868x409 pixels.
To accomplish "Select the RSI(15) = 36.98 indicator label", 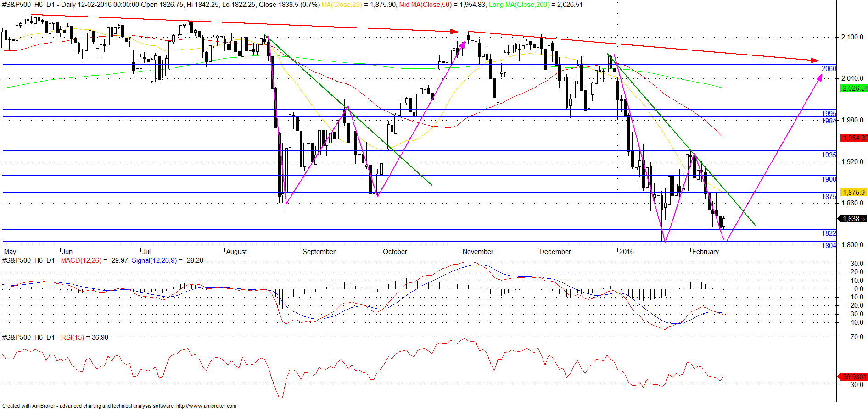I will tap(84, 337).
